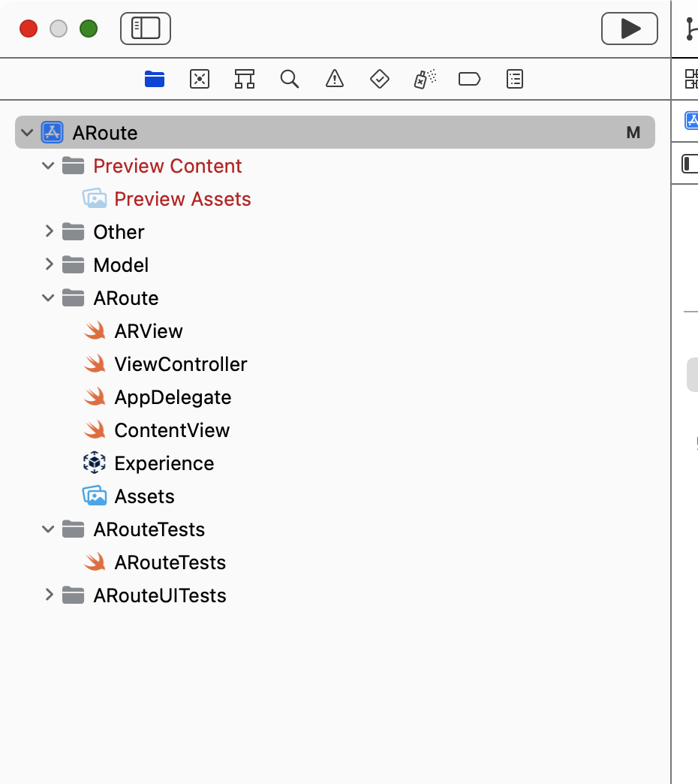This screenshot has width=698, height=784.
Task: Show the Issue navigator warning icon
Action: pyautogui.click(x=334, y=79)
